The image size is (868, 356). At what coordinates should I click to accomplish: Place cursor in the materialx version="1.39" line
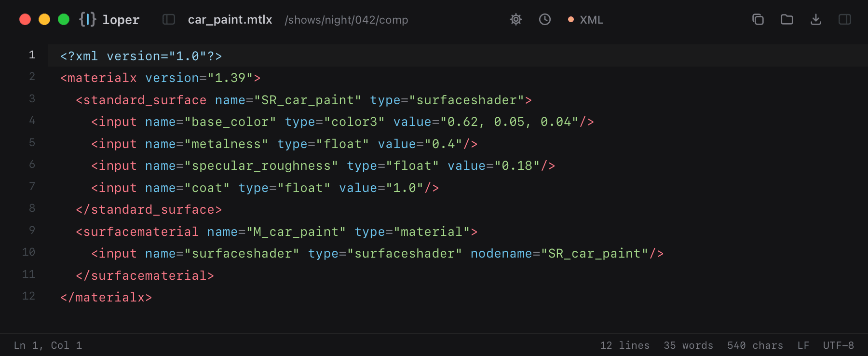point(160,78)
